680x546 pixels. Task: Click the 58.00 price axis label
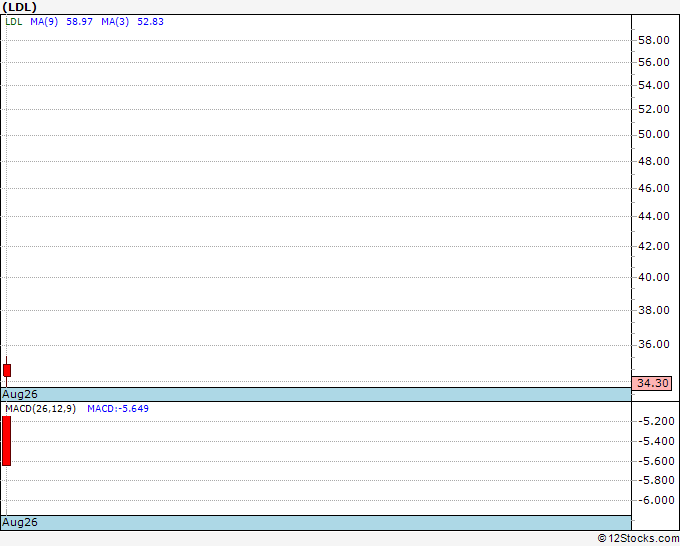pyautogui.click(x=654, y=40)
